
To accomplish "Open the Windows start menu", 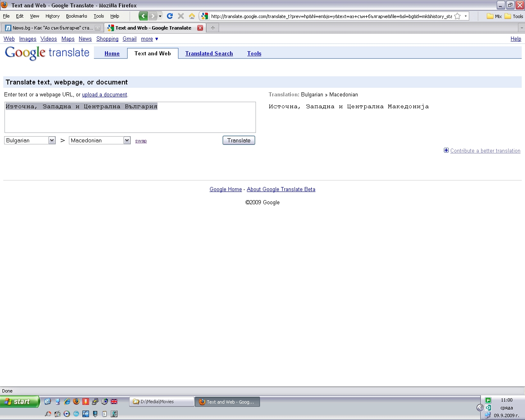I will pos(20,402).
